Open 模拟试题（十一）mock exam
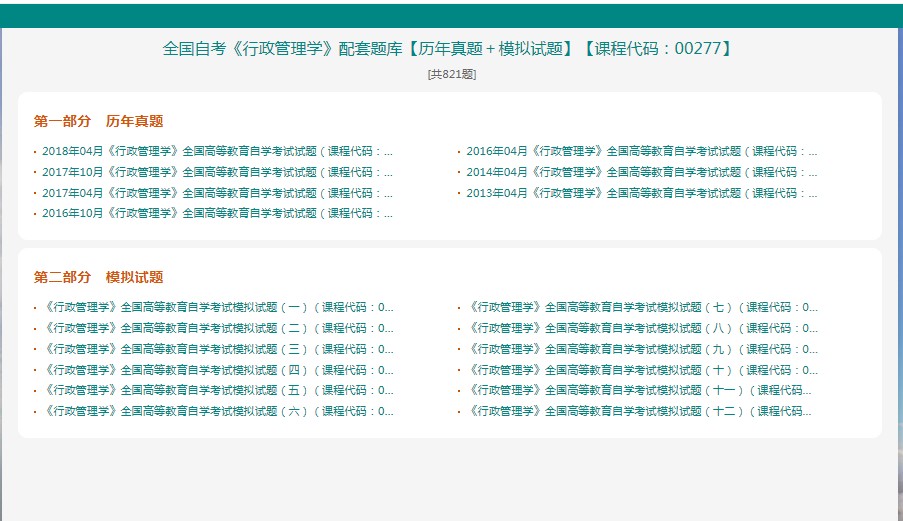This screenshot has height=521, width=903. click(x=640, y=390)
